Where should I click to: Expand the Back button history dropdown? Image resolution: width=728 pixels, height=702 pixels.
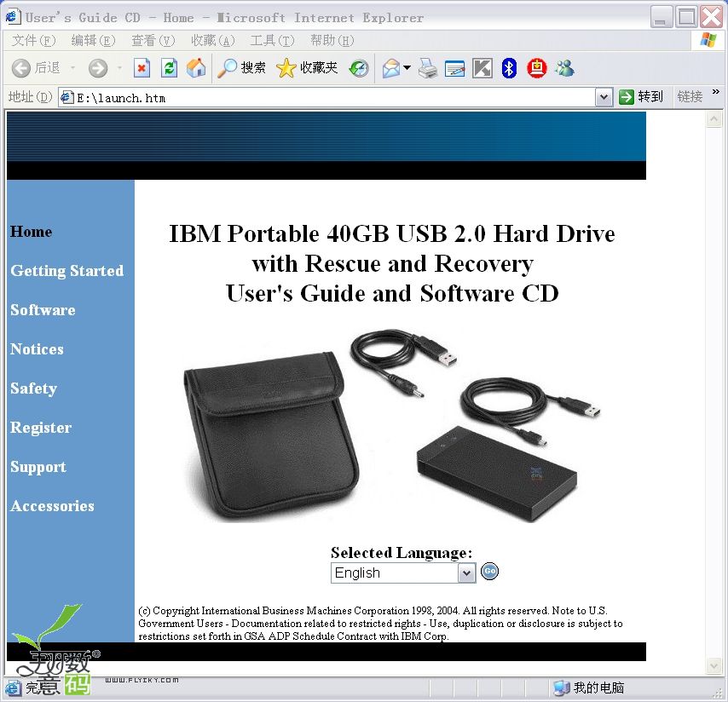point(73,68)
